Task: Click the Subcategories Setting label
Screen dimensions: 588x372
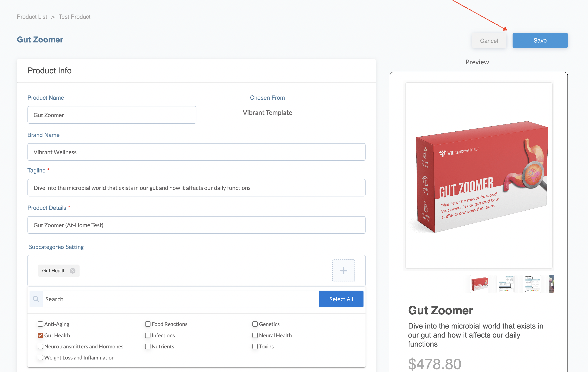Action: 56,247
